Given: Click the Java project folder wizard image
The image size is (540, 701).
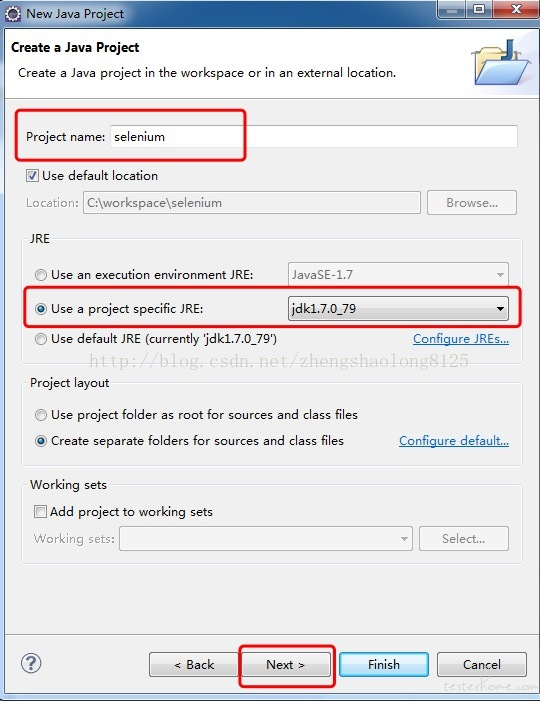Looking at the screenshot, I should pos(501,63).
